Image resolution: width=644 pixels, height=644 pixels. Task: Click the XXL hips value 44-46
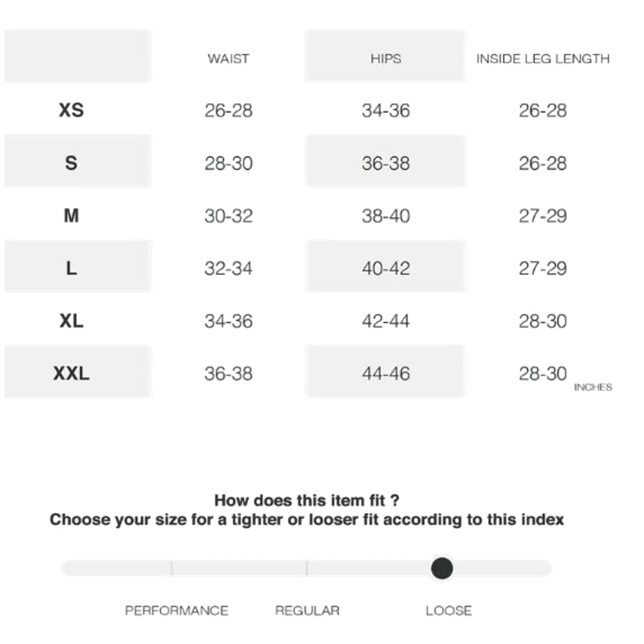pos(386,374)
